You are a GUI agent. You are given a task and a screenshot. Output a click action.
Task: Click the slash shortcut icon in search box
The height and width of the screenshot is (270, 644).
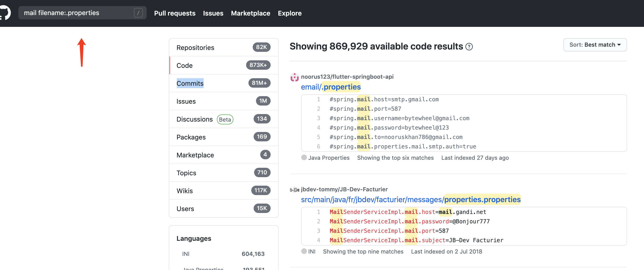pos(138,13)
